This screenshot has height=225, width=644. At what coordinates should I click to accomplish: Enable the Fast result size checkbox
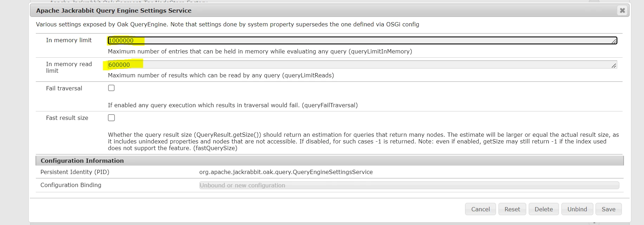pyautogui.click(x=111, y=118)
